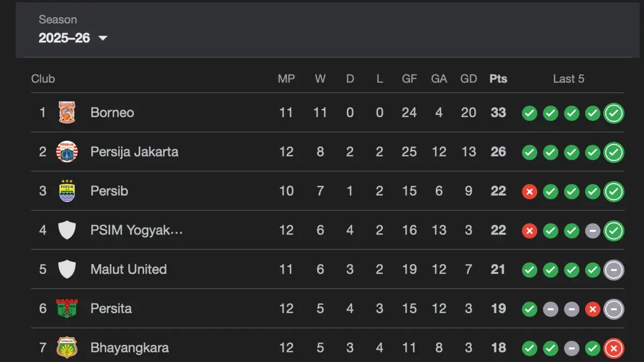This screenshot has width=644, height=362.
Task: Click the Persita club logo
Action: tap(67, 308)
